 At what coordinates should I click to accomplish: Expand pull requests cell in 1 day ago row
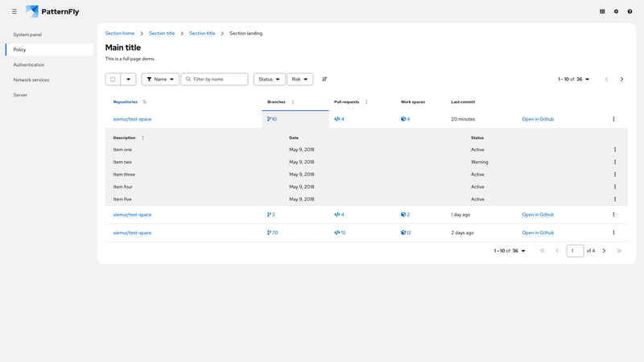pos(339,215)
